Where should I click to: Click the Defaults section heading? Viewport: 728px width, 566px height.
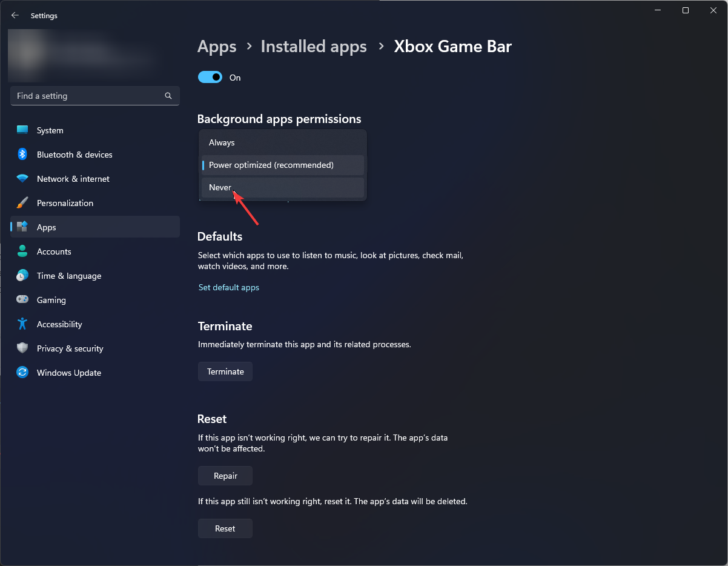pos(220,236)
